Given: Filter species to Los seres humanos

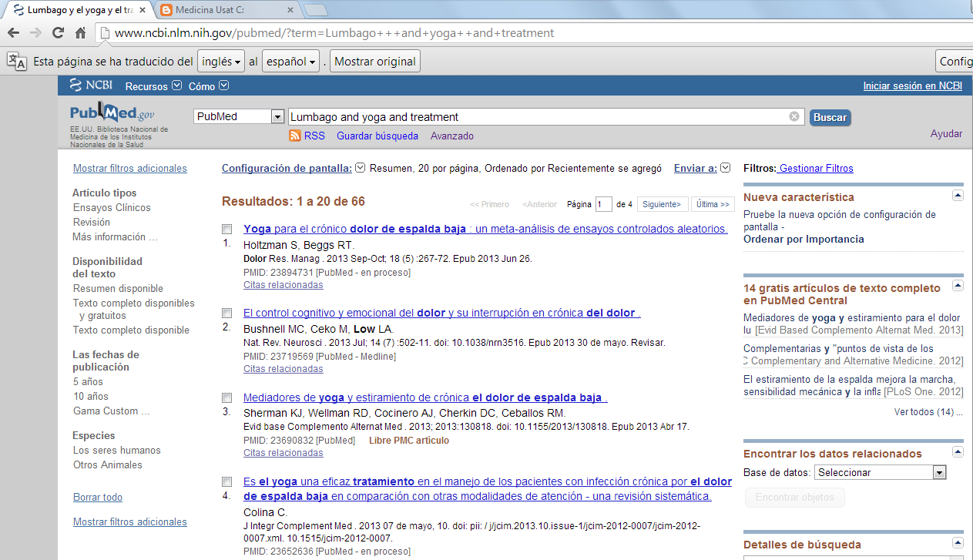Looking at the screenshot, I should tap(117, 450).
